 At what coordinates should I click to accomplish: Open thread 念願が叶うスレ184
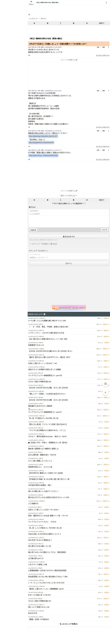point(47,320)
